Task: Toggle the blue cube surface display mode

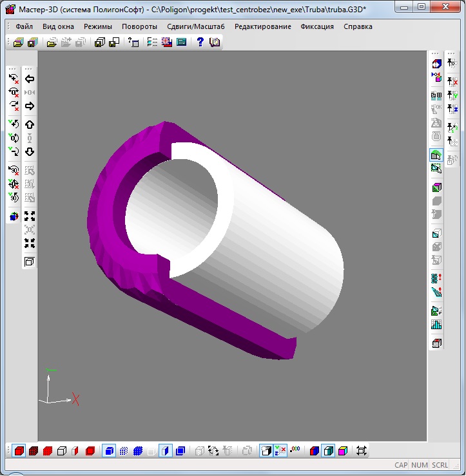Action: pos(109,451)
